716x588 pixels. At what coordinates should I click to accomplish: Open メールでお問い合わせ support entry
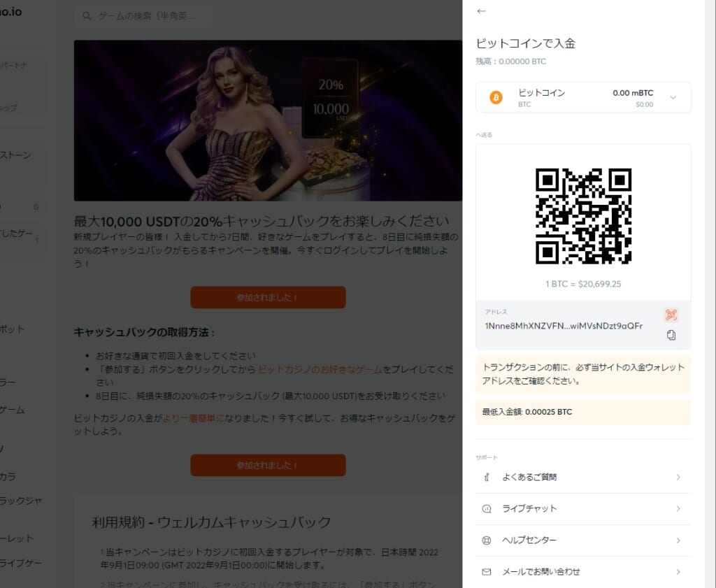[x=583, y=572]
